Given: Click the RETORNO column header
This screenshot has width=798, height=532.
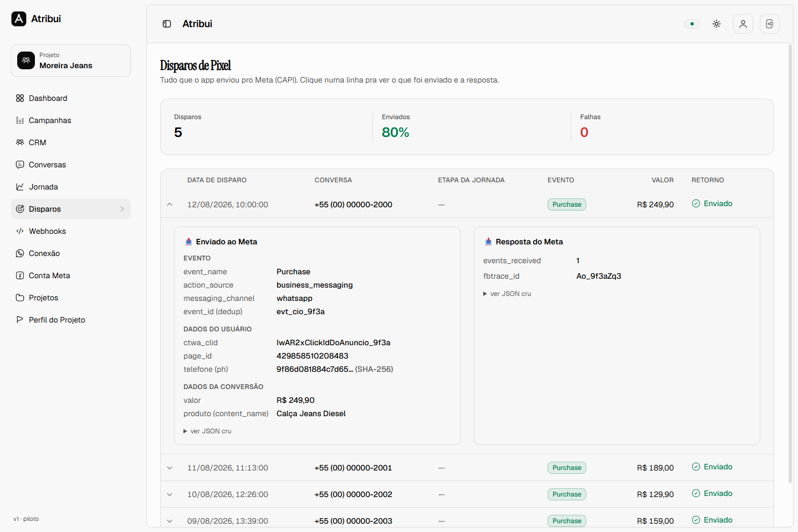Looking at the screenshot, I should tap(708, 180).
